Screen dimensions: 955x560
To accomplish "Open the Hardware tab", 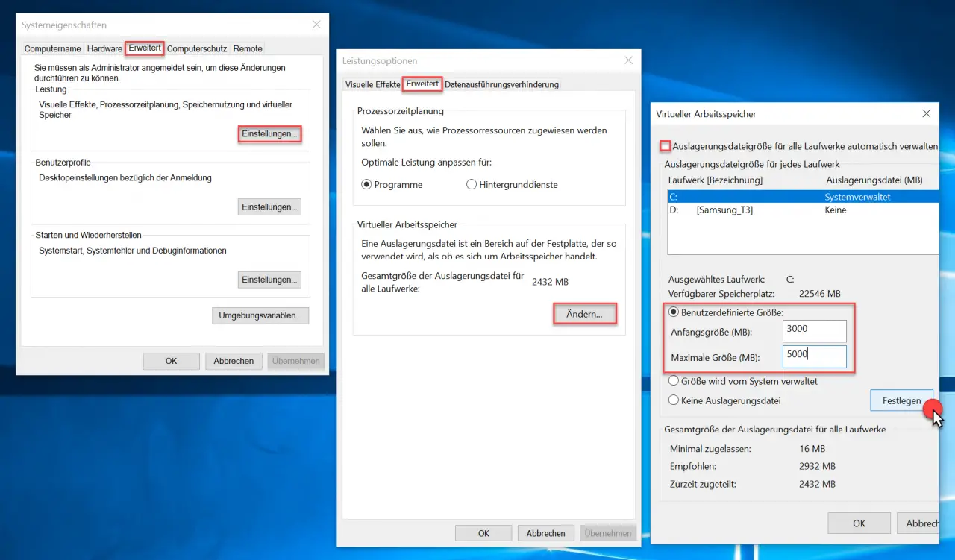I will pyautogui.click(x=104, y=48).
